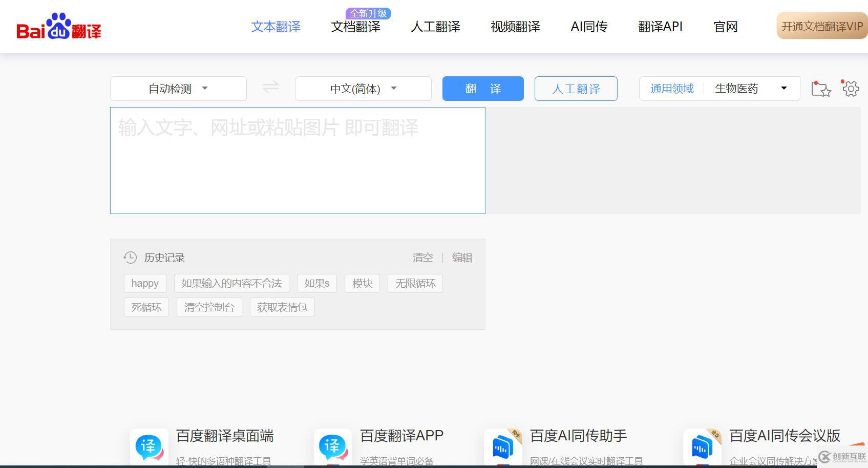Open 百度翻译桌面端 app icon
The width and height of the screenshot is (868, 468).
pos(149,446)
